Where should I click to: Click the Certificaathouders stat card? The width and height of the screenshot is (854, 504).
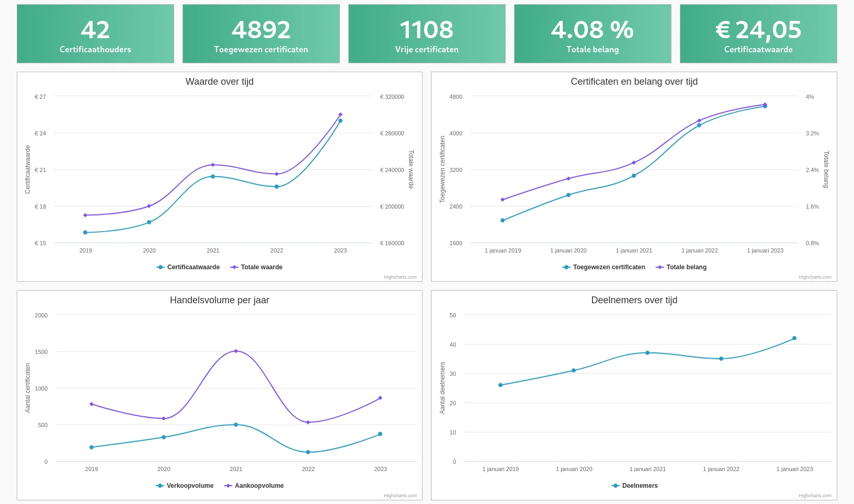coord(95,34)
